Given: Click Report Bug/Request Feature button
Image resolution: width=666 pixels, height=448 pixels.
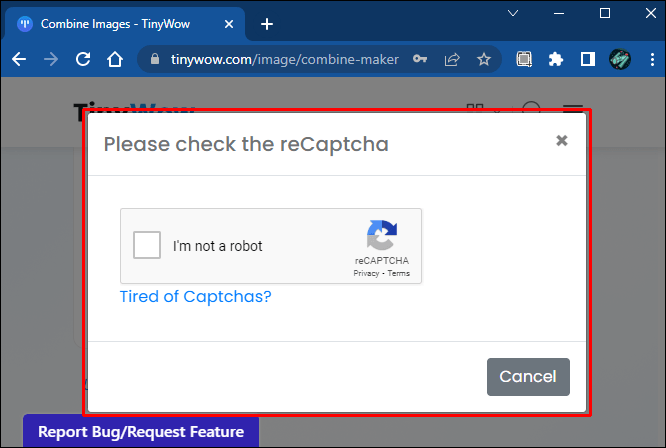Looking at the screenshot, I should [141, 432].
